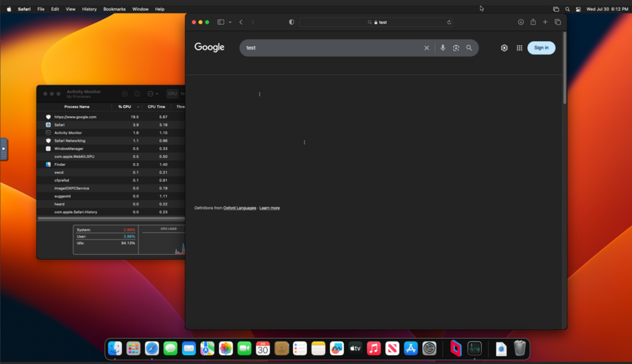632x364 pixels.
Task: Open Google quick settings gear
Action: (x=504, y=48)
